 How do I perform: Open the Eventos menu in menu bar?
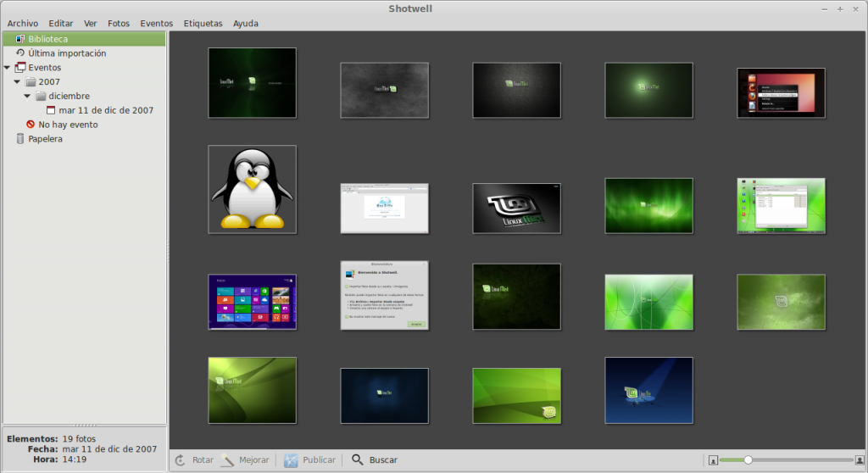157,23
